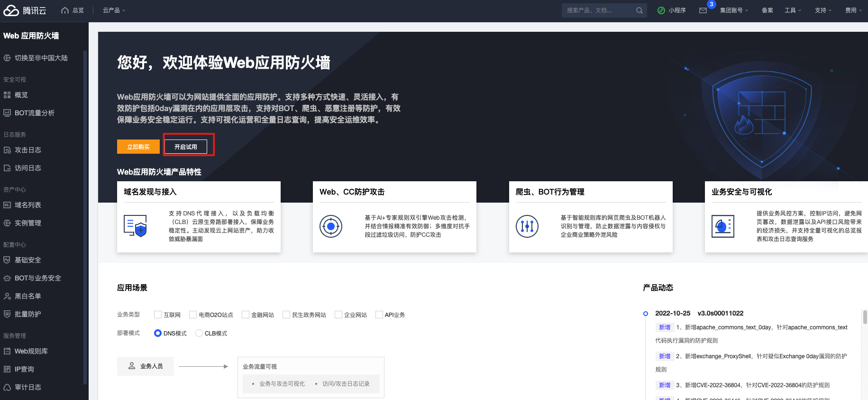Click the 概览 grid icon in sidebar
This screenshot has height=400, width=868.
pos(7,95)
